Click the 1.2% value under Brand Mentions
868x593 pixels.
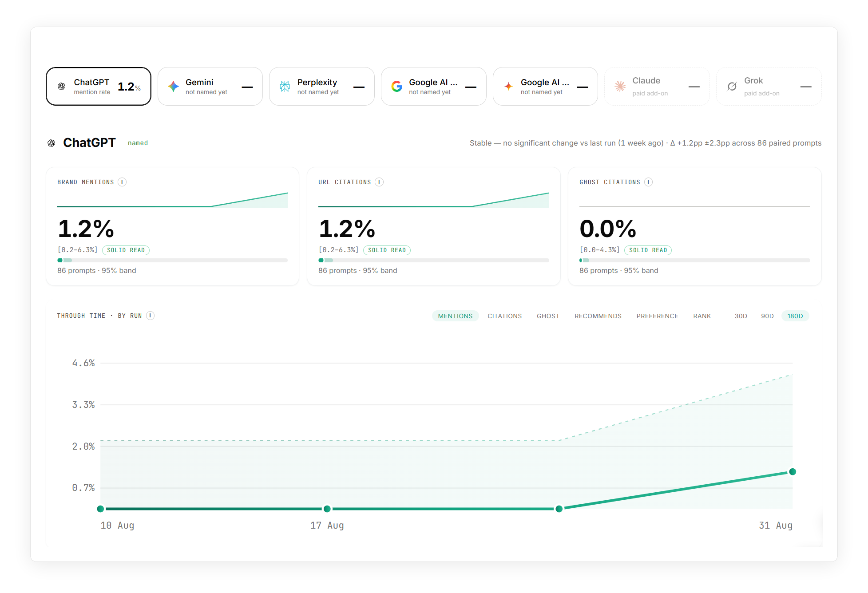[86, 229]
